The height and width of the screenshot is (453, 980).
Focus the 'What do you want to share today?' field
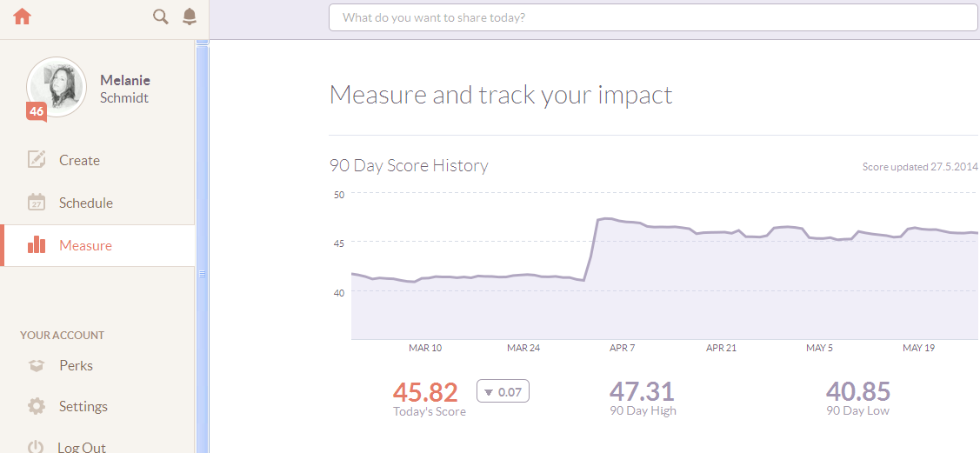(x=652, y=17)
